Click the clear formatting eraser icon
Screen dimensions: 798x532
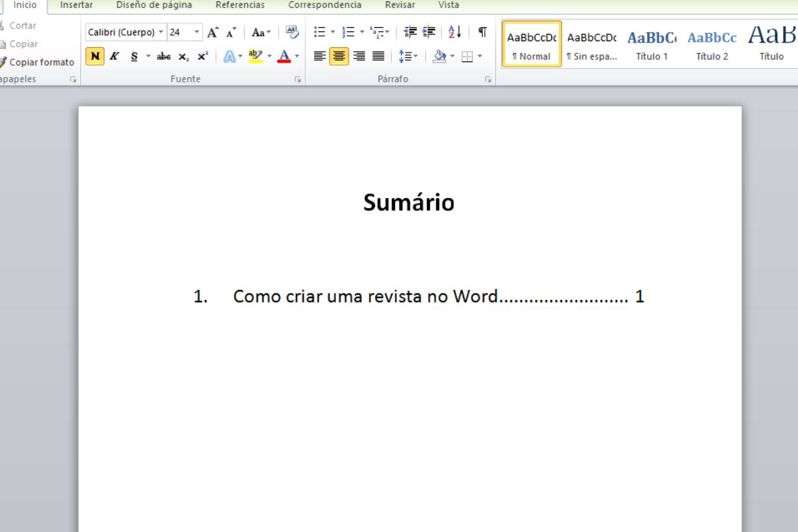point(292,32)
